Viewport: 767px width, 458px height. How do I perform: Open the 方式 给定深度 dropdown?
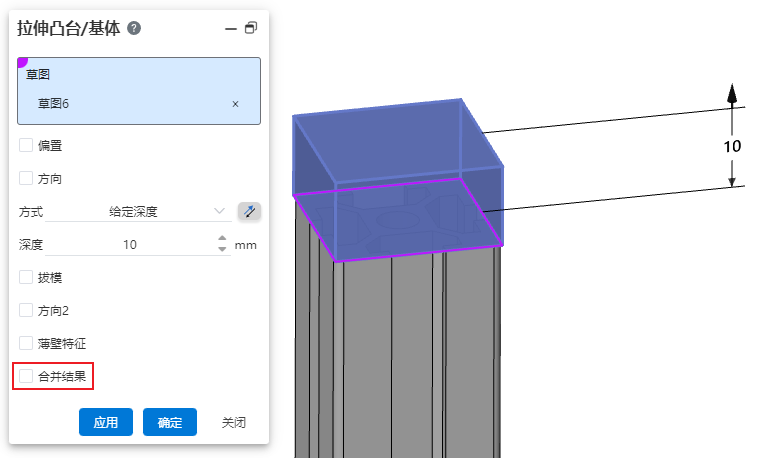click(138, 211)
